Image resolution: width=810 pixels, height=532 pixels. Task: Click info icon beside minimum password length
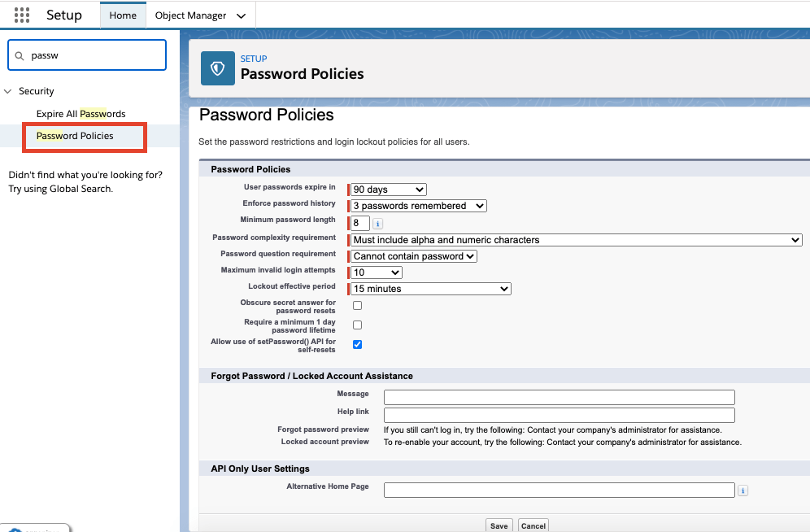click(x=378, y=223)
